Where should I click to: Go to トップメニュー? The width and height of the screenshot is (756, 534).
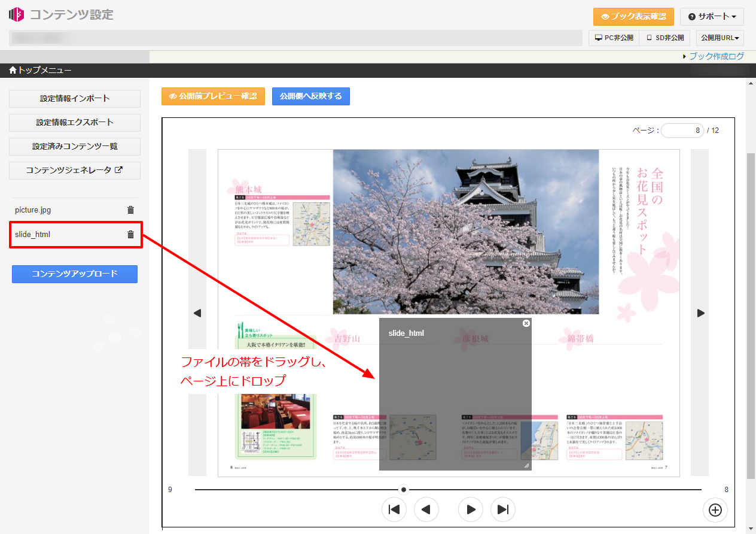pyautogui.click(x=41, y=71)
